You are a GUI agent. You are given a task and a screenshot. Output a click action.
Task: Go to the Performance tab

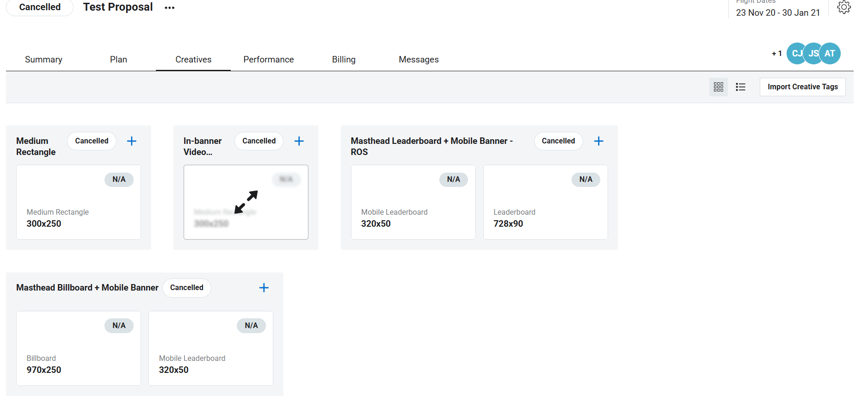click(x=268, y=60)
